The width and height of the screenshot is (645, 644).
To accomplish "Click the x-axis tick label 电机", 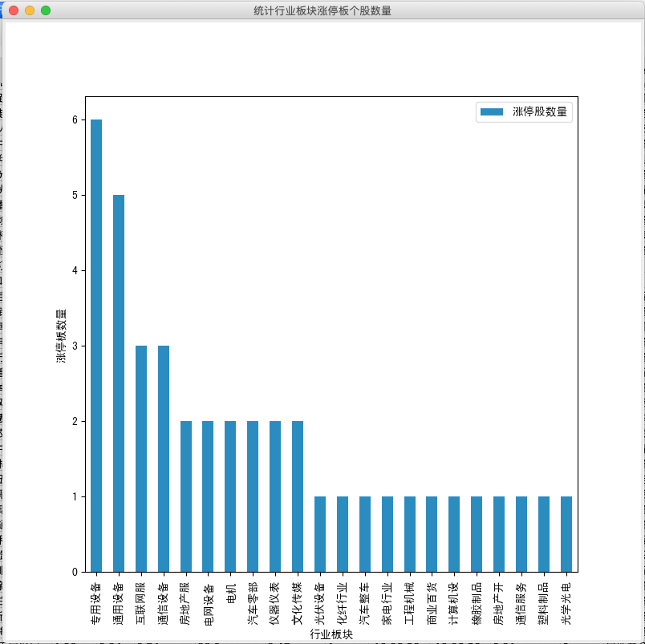I will click(231, 593).
